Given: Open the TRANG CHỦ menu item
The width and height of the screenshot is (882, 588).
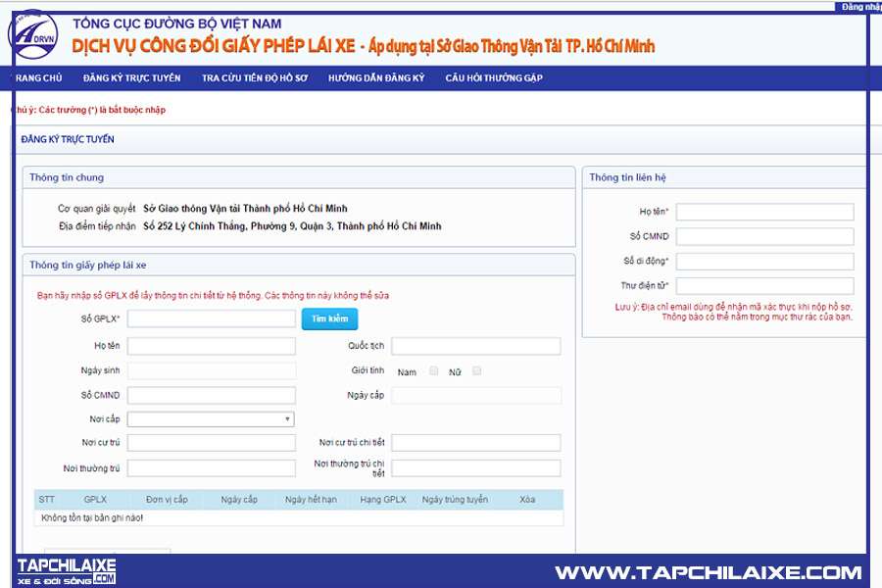Looking at the screenshot, I should [x=38, y=78].
